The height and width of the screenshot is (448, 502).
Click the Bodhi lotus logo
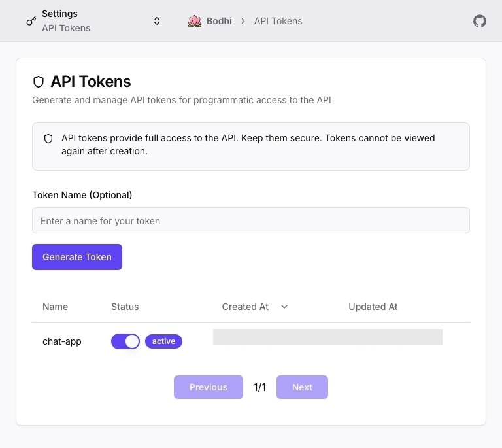click(x=195, y=21)
